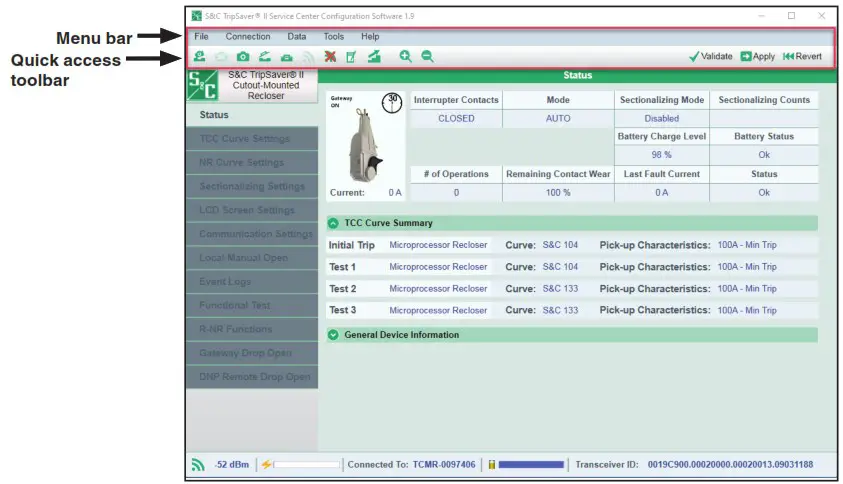This screenshot has width=843, height=484.
Task: Select Status in the sidebar
Action: pyautogui.click(x=252, y=115)
